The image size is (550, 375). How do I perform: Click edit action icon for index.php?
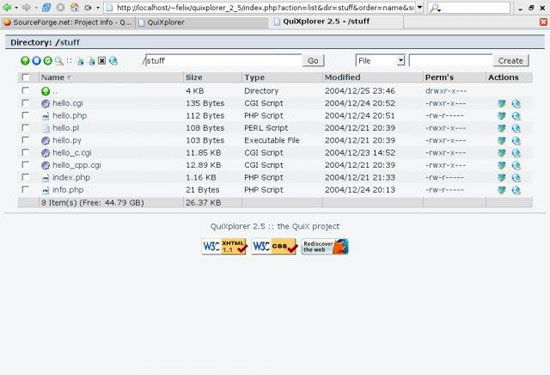[502, 178]
